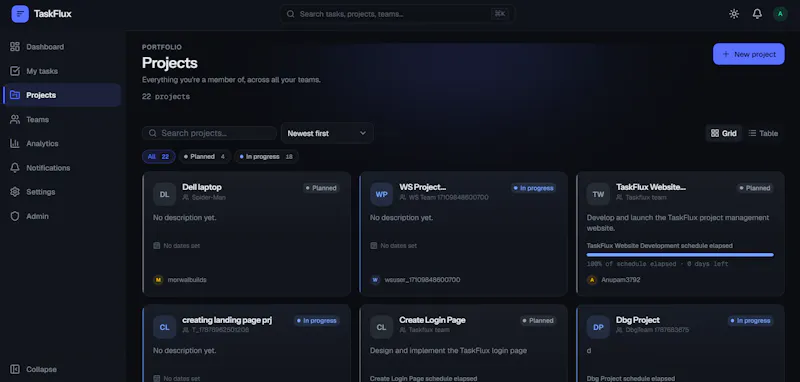Open the Admin section
800x382 pixels.
click(62, 216)
